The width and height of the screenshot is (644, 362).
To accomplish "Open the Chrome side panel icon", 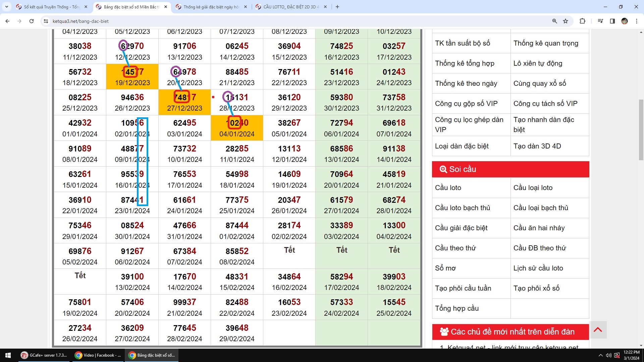I will click(612, 21).
